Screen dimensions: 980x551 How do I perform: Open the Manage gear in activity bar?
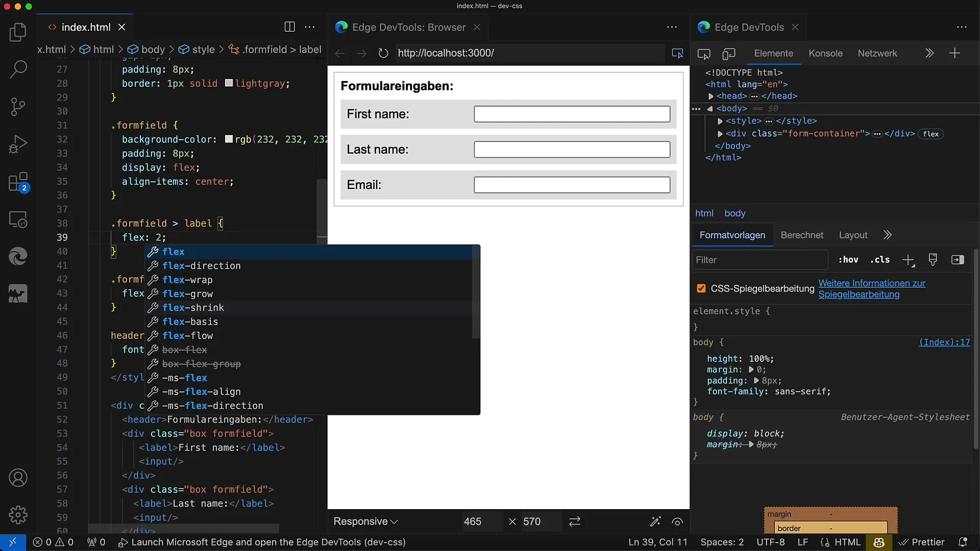(x=18, y=515)
